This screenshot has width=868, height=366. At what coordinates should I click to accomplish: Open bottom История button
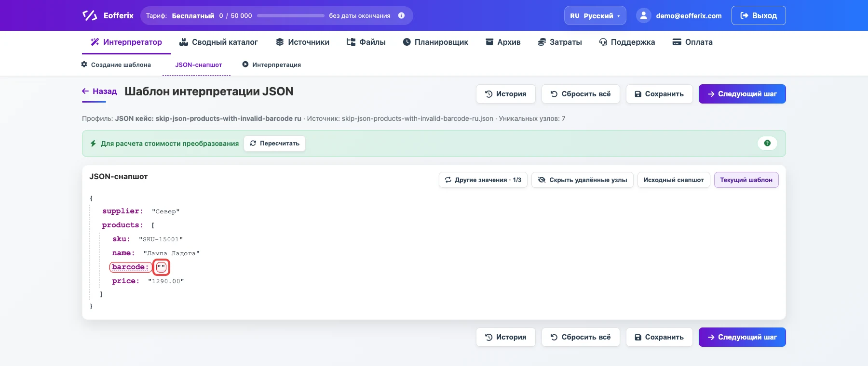[x=505, y=337]
